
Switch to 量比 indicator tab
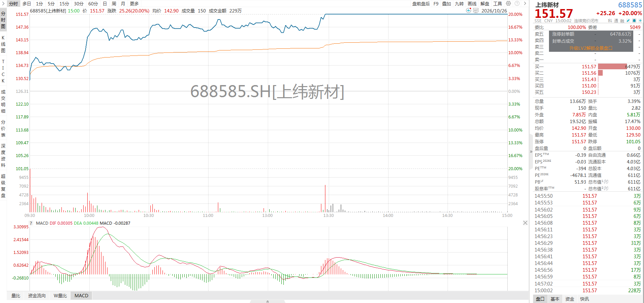16,296
